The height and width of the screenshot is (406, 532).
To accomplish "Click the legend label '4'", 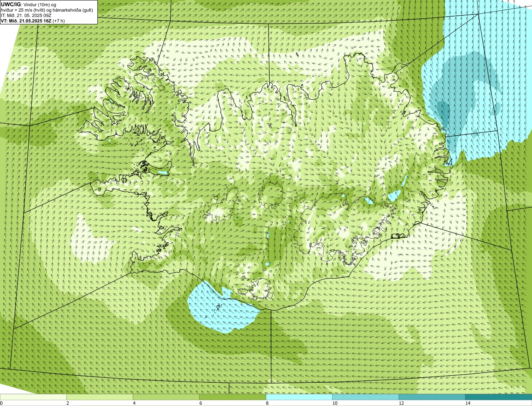I will [x=134, y=403].
